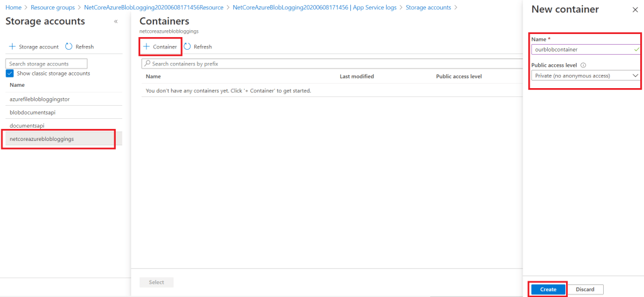The image size is (644, 297).
Task: Open the Public access level dropdown
Action: coord(585,76)
